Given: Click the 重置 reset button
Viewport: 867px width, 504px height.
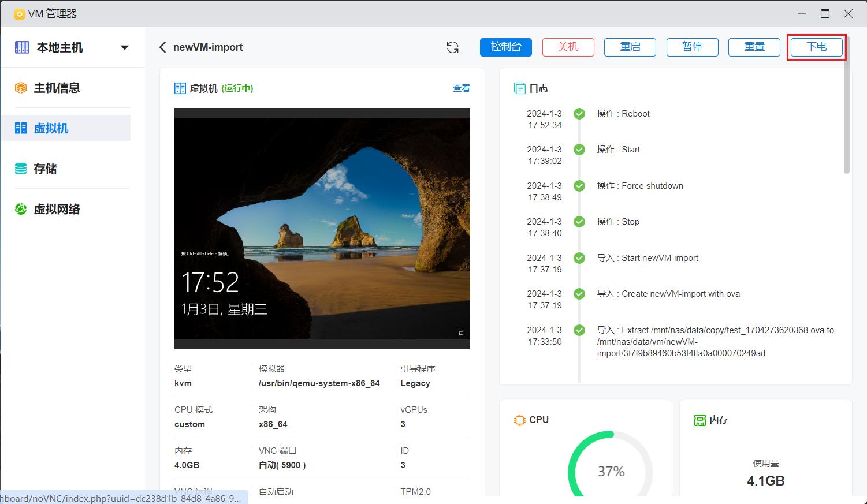Looking at the screenshot, I should pos(754,47).
